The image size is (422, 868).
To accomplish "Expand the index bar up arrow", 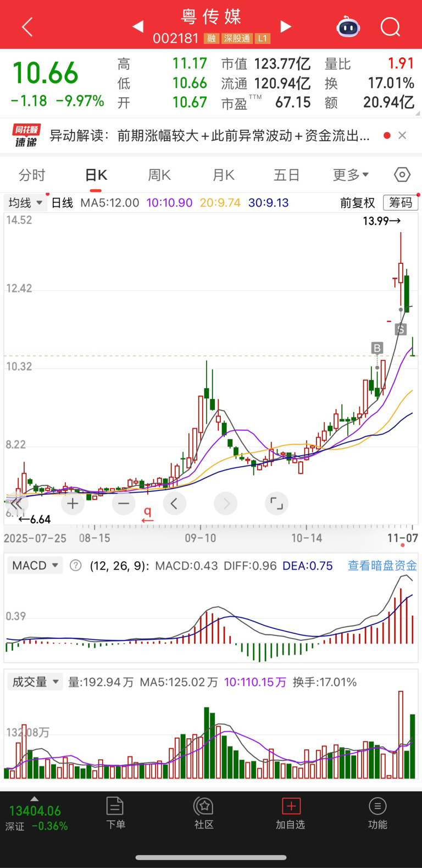I will click(x=34, y=799).
